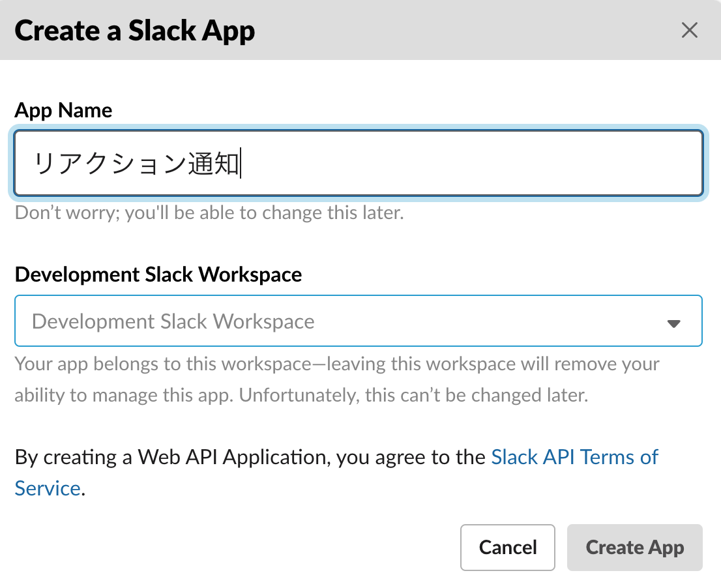Click the Cancel button
The image size is (721, 588).
tap(508, 547)
